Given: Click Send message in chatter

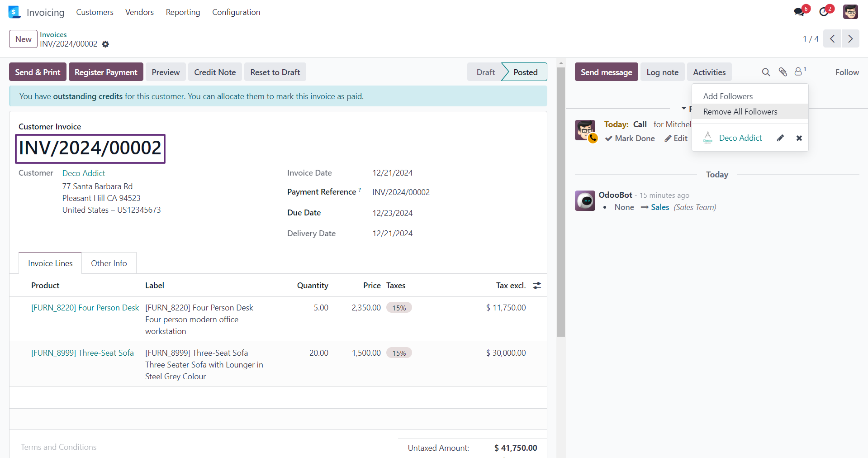Looking at the screenshot, I should [606, 72].
